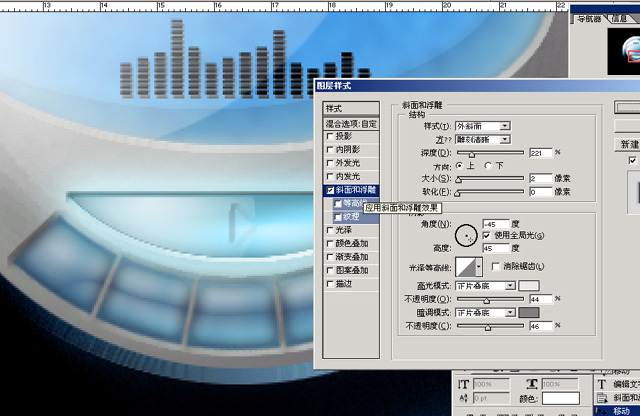640x416 pixels.
Task: Enable the 外发光 outer glow effect
Action: 330,163
